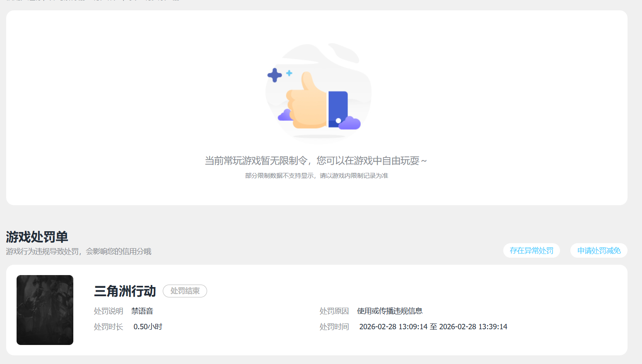This screenshot has width=642, height=364.
Task: Click the penalty reason 使用或传播违规信息
Action: pyautogui.click(x=390, y=311)
